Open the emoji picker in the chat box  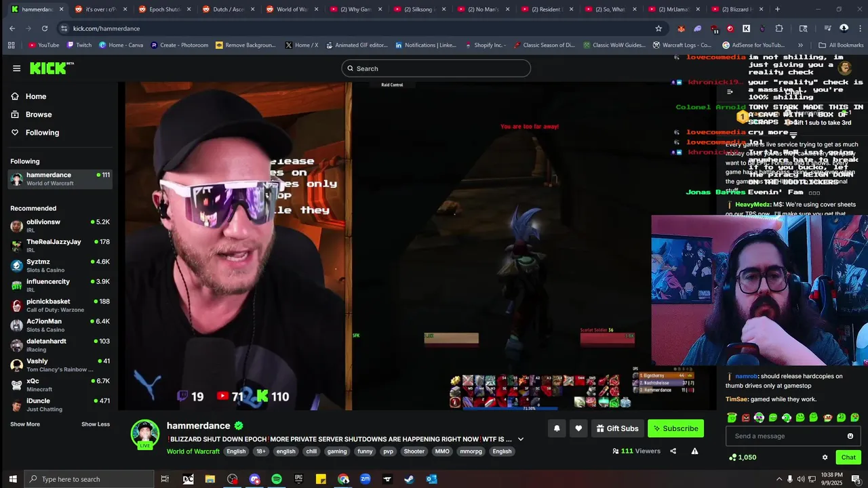pos(850,436)
